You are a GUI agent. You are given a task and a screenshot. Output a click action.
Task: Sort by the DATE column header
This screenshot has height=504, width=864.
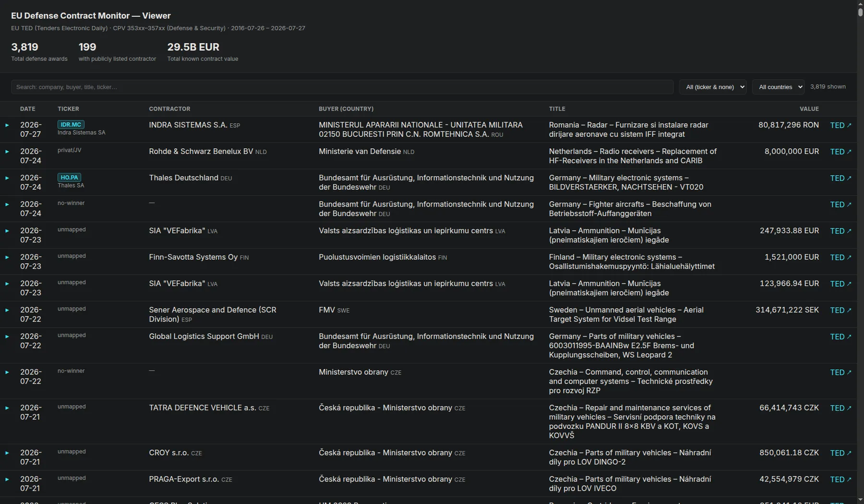(x=28, y=109)
